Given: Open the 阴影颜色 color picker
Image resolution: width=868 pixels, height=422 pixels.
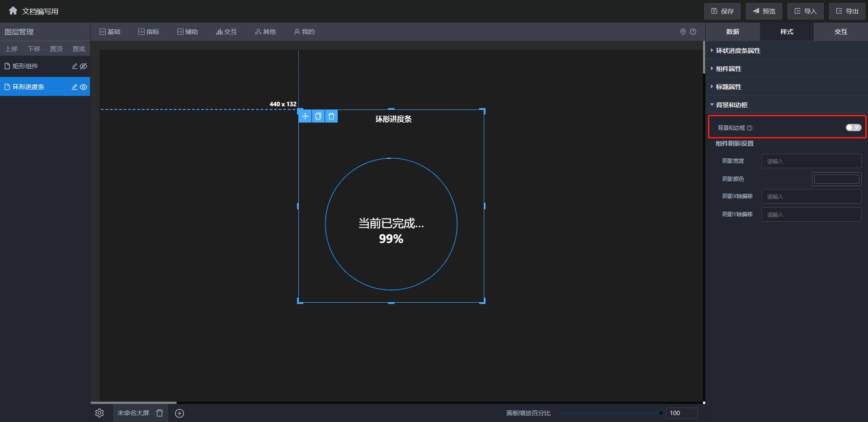Looking at the screenshot, I should pos(836,179).
